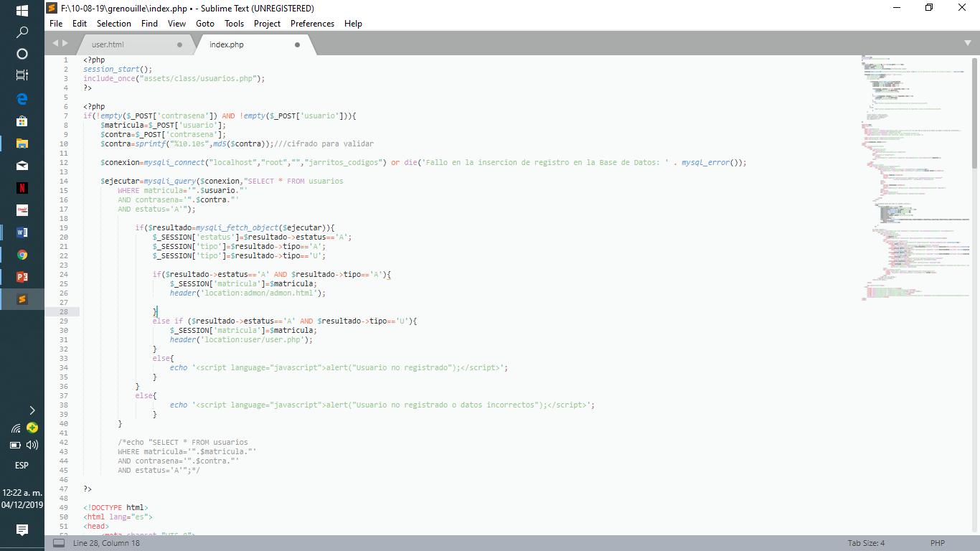Open the Find menu

[149, 24]
